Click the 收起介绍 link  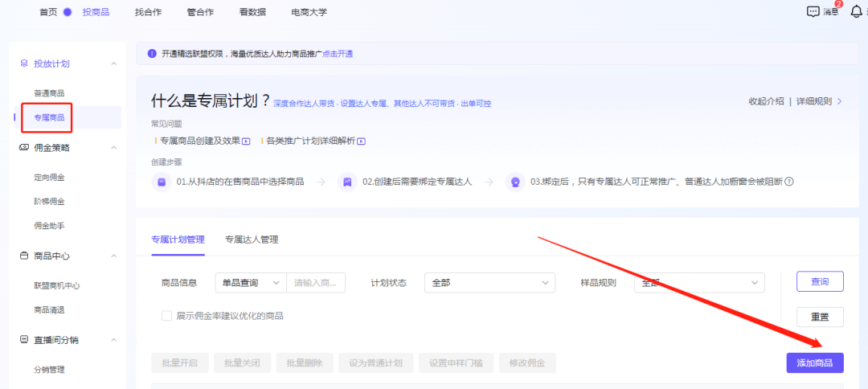(766, 101)
